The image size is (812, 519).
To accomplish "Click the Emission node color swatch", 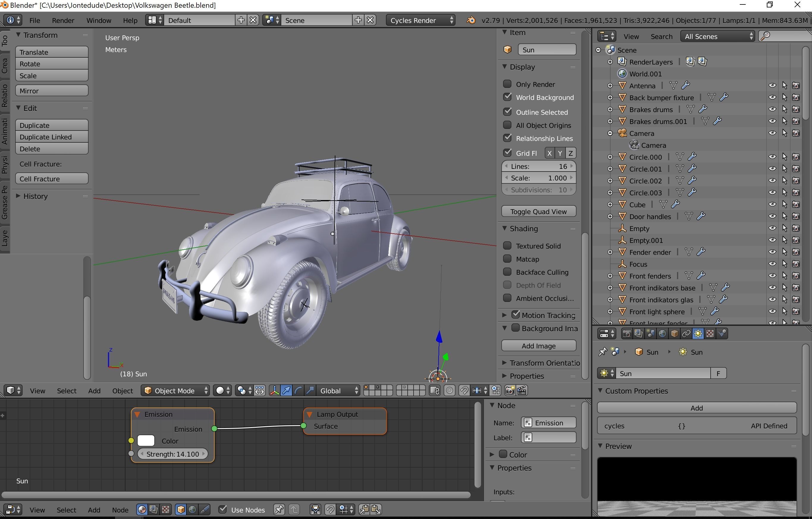I will [146, 441].
